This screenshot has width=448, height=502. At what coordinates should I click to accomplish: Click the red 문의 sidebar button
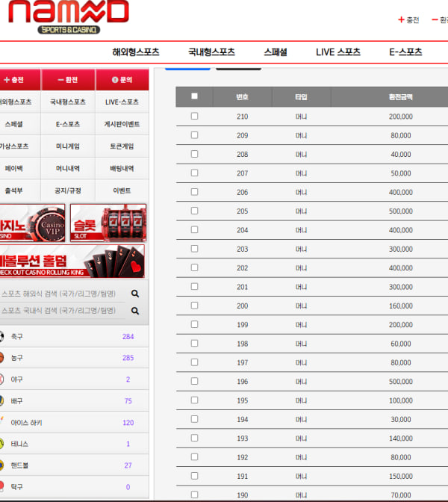pos(122,80)
